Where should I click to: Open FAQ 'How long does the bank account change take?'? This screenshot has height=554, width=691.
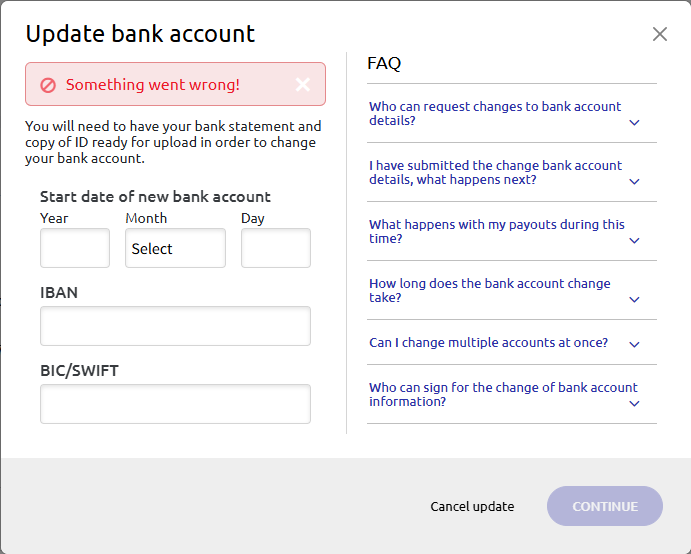click(490, 290)
